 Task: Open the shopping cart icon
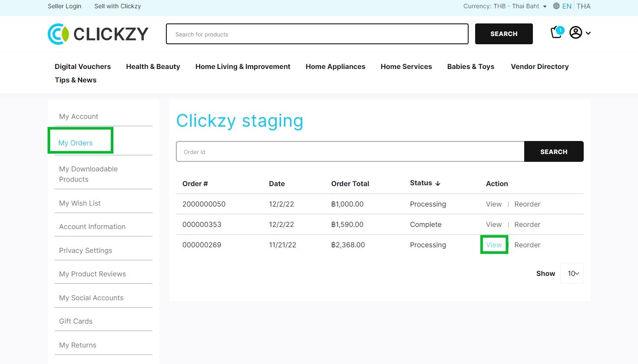[x=557, y=33]
